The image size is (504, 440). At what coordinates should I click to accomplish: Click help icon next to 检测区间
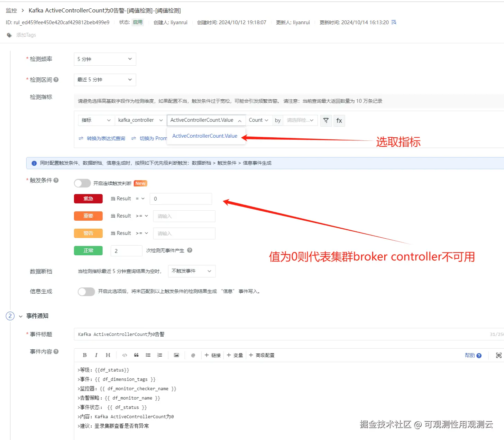point(56,80)
